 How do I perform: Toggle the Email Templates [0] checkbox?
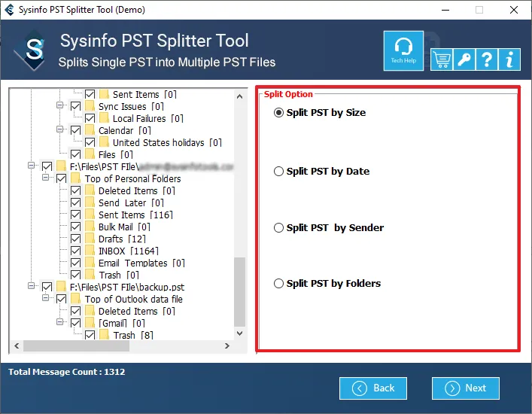76,263
